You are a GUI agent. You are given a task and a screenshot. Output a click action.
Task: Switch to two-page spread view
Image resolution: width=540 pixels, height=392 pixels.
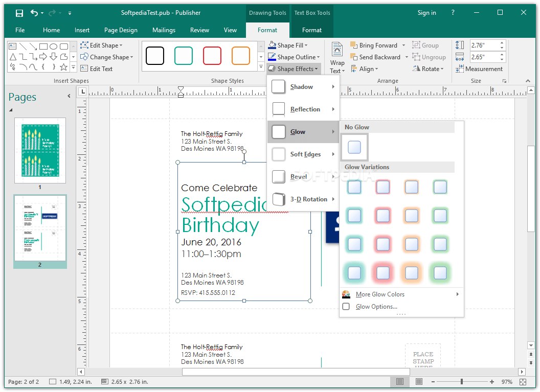click(419, 382)
